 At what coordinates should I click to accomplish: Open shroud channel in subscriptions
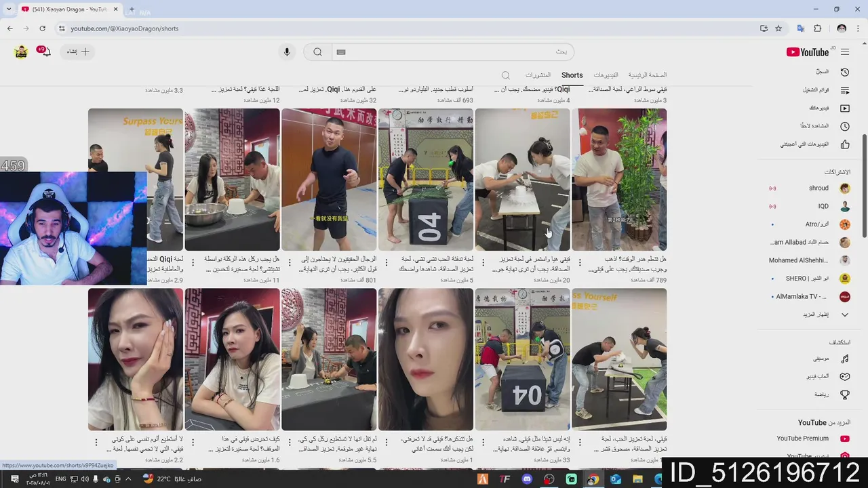(x=810, y=188)
